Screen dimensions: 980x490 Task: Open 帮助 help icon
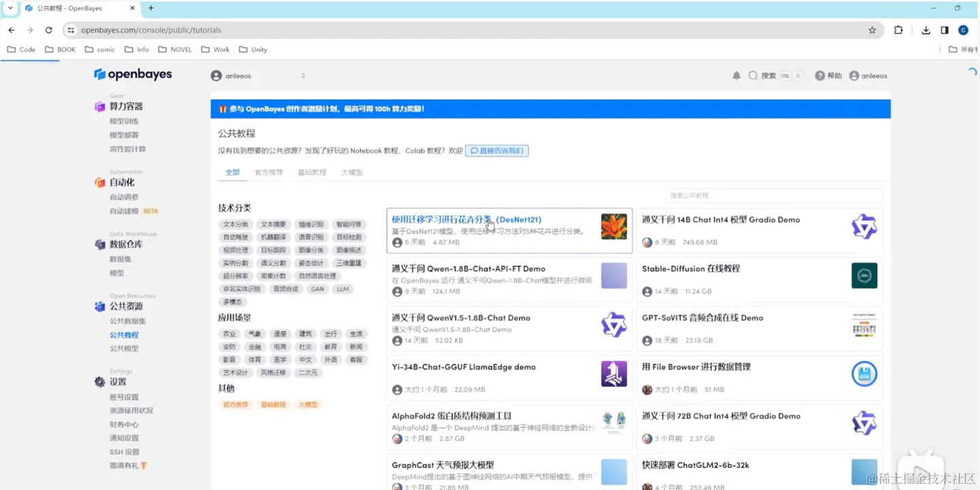[x=820, y=76]
